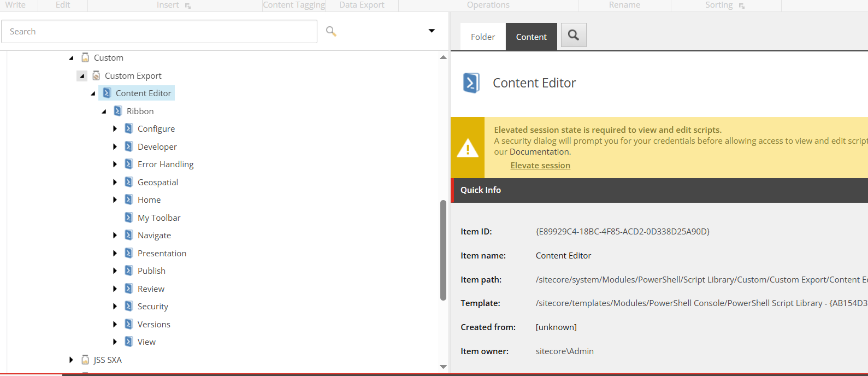This screenshot has width=868, height=376.
Task: Click the JSS SXA folder icon
Action: [x=85, y=360]
